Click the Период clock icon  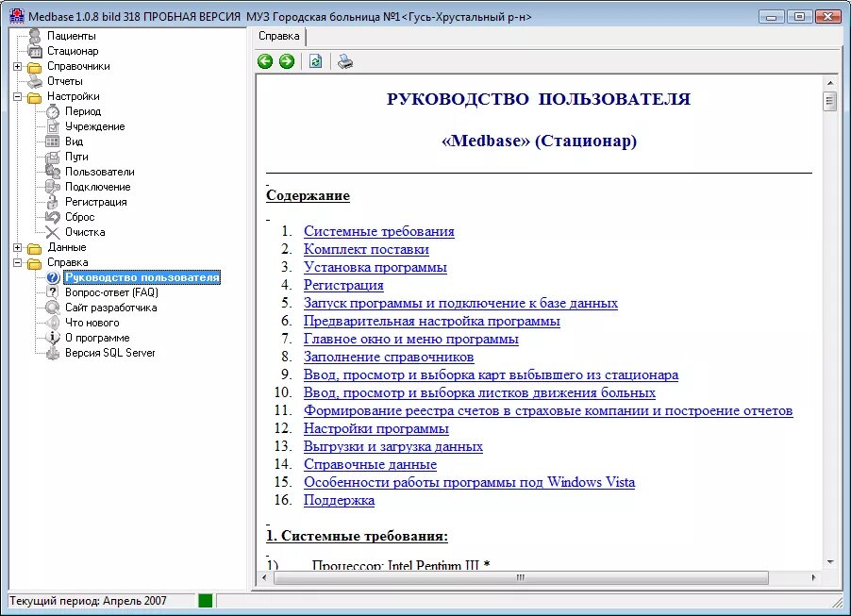53,111
